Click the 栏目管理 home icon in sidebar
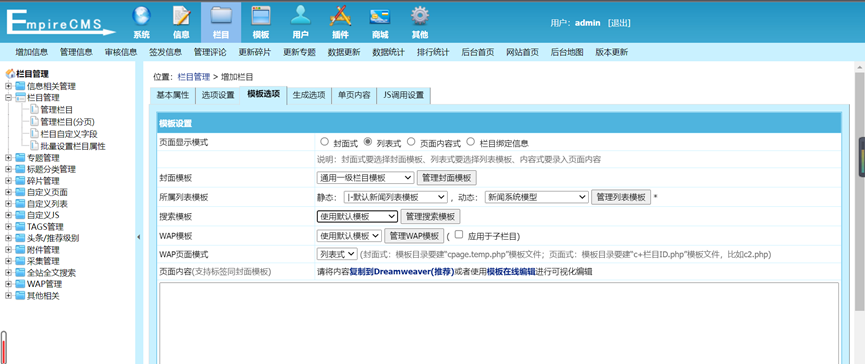Image resolution: width=865 pixels, height=364 pixels. (9, 73)
